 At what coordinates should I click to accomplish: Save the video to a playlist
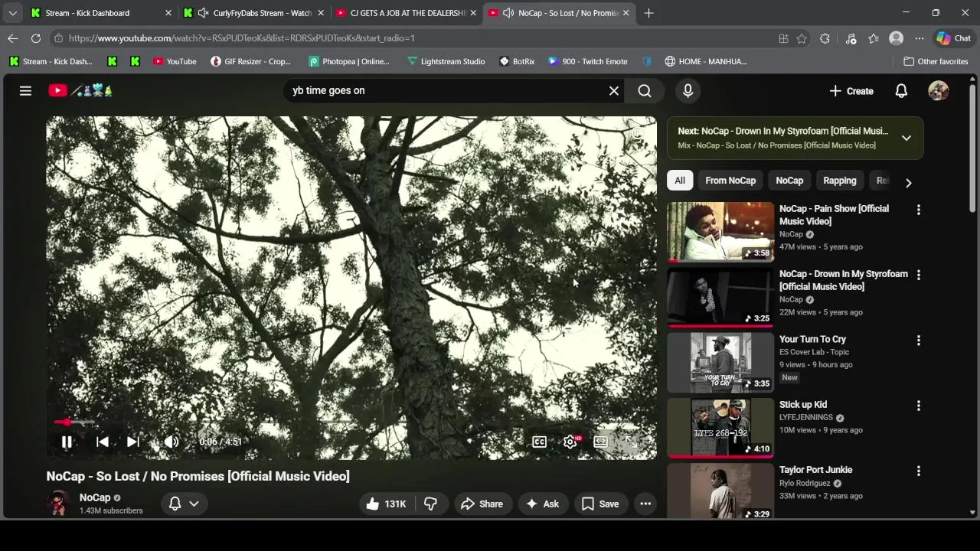[x=600, y=504]
